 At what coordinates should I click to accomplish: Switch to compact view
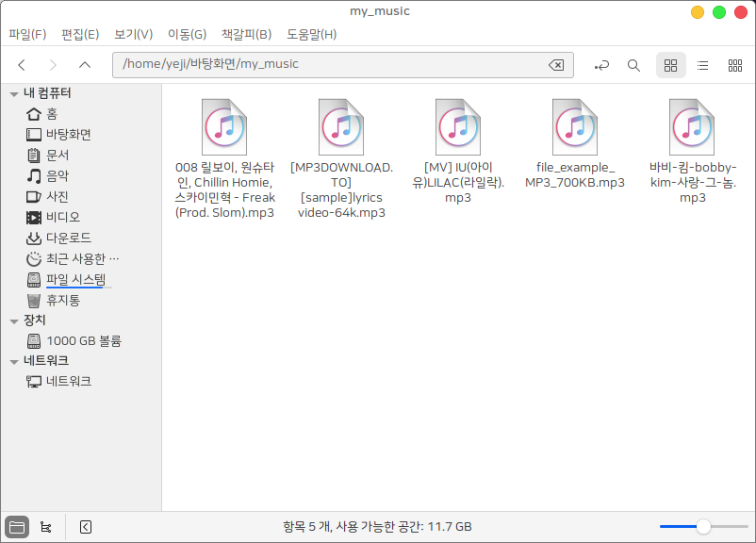point(734,65)
